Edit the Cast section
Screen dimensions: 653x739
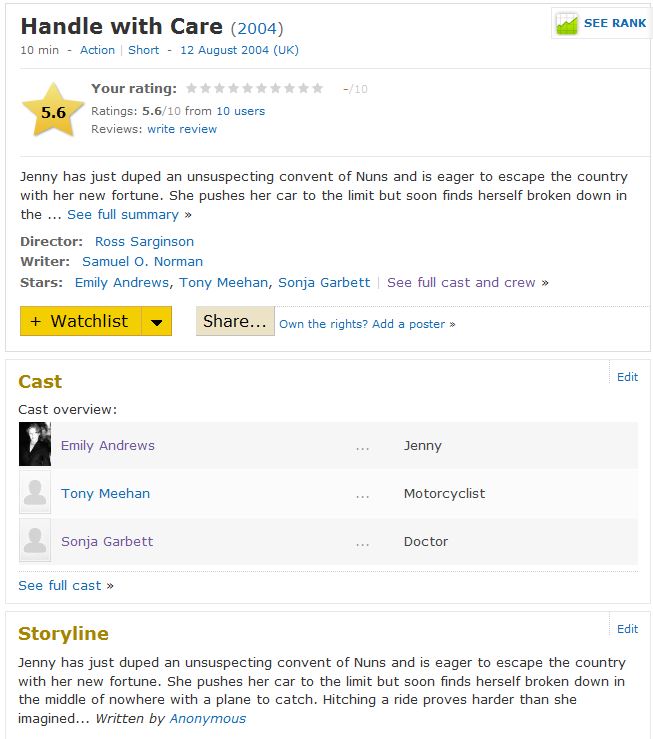coord(627,377)
